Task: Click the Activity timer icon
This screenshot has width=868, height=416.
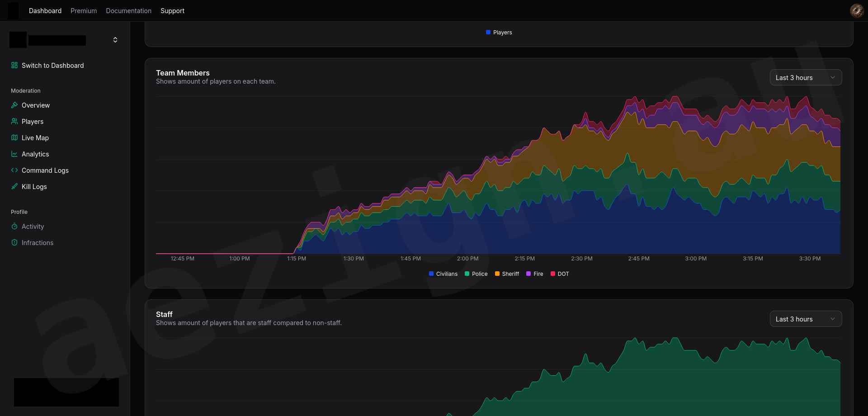Action: [x=14, y=227]
